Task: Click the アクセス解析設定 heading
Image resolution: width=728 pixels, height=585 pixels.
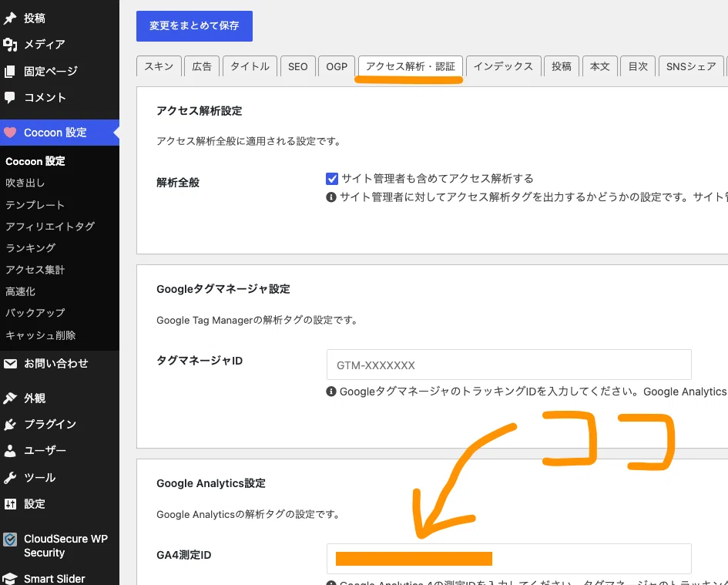Action: pyautogui.click(x=200, y=111)
